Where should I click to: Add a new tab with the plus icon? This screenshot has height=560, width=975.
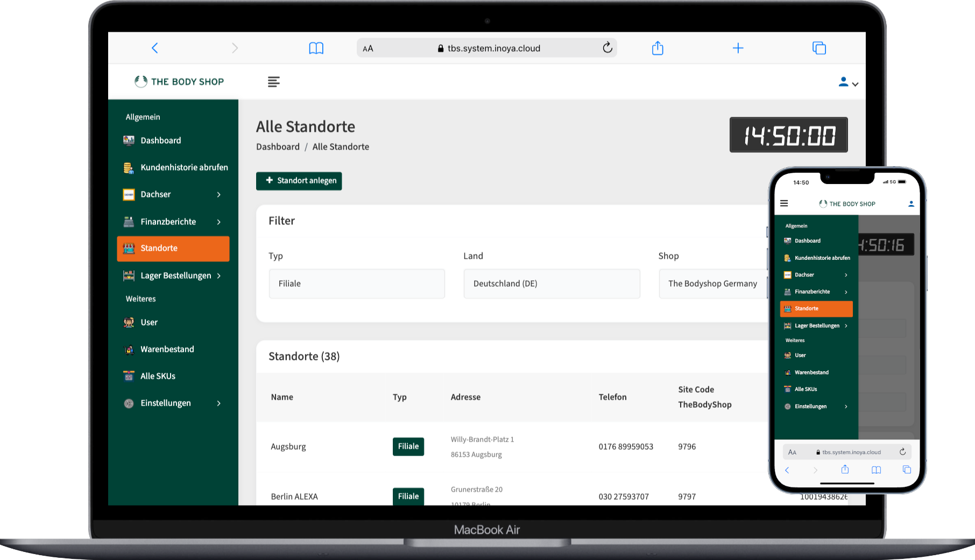point(738,48)
